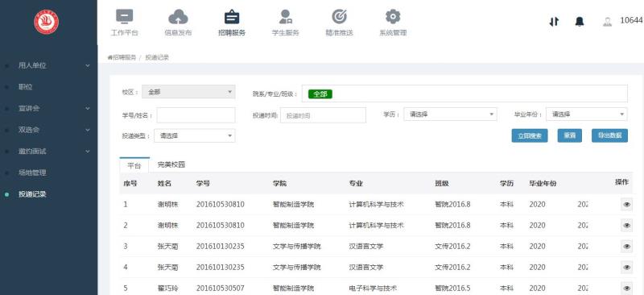Click 汉语言文学 in row 3

pyautogui.click(x=366, y=247)
